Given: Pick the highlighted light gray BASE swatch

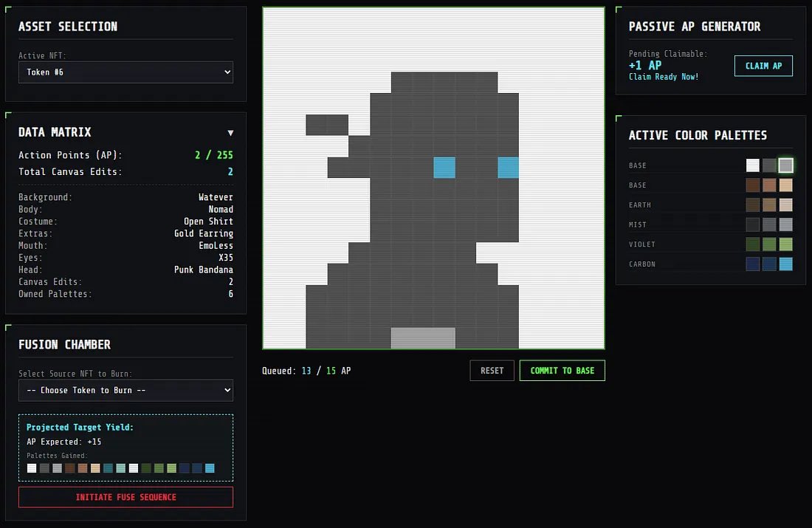Looking at the screenshot, I should (x=785, y=165).
